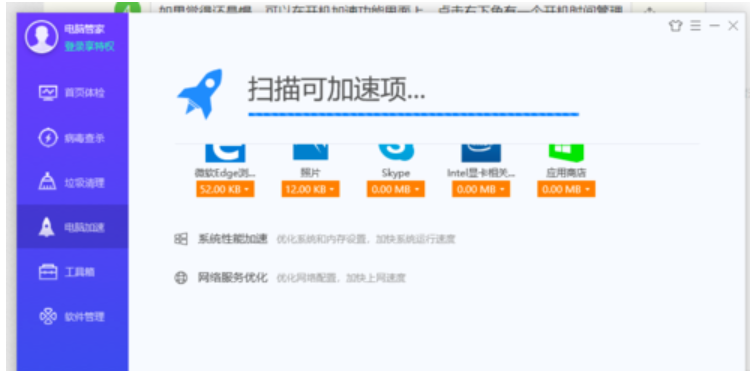Open the 12.00 KB dropdown under 照片

click(310, 189)
